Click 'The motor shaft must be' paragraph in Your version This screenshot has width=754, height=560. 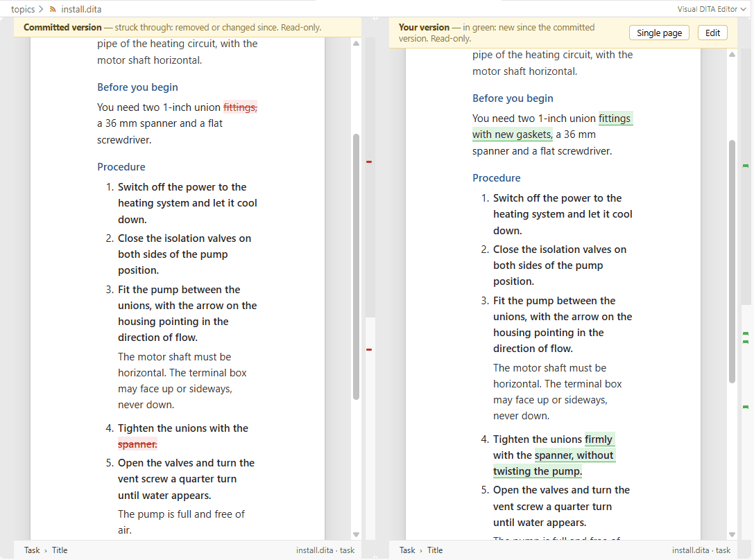pos(557,392)
